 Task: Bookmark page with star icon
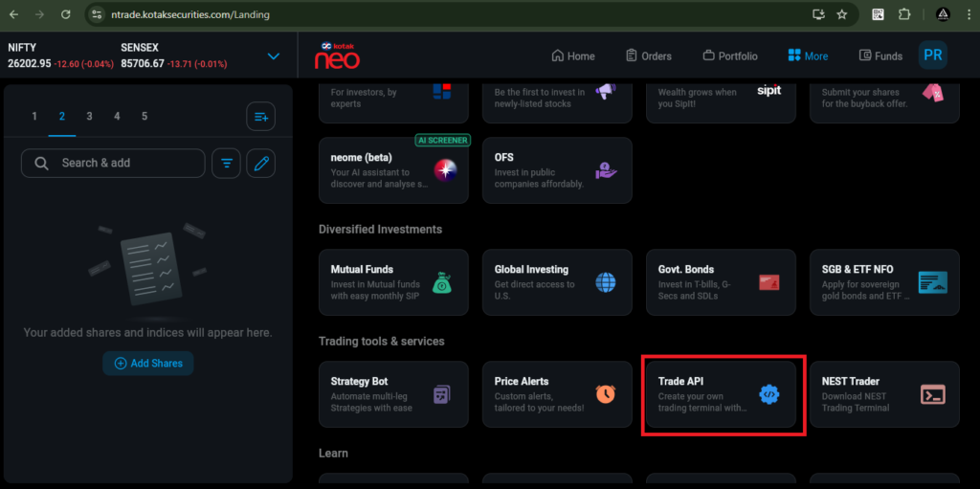pos(842,14)
